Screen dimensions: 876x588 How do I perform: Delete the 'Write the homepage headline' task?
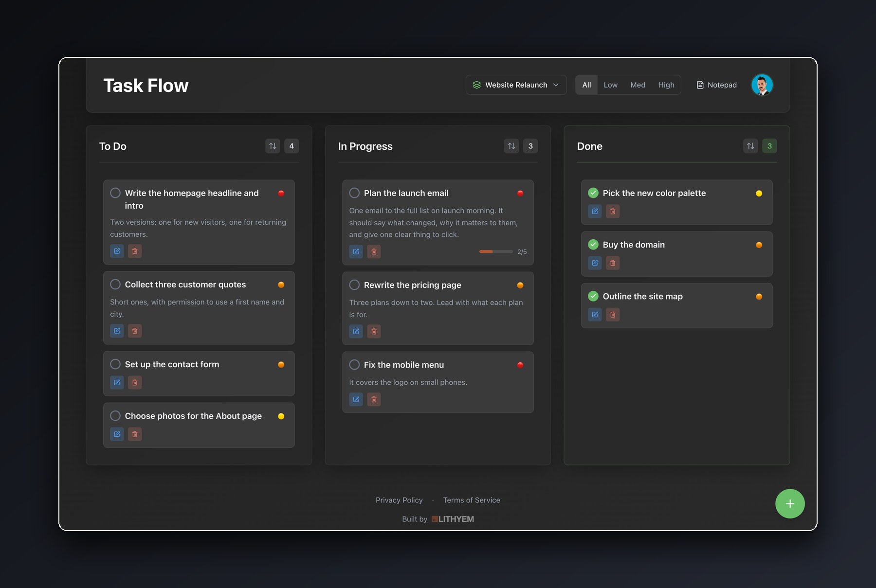135,251
